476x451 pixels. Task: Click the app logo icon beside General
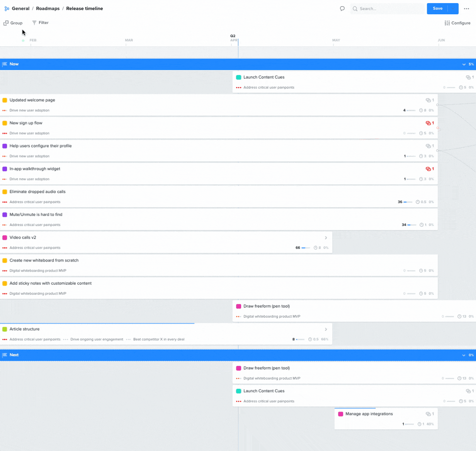click(7, 9)
